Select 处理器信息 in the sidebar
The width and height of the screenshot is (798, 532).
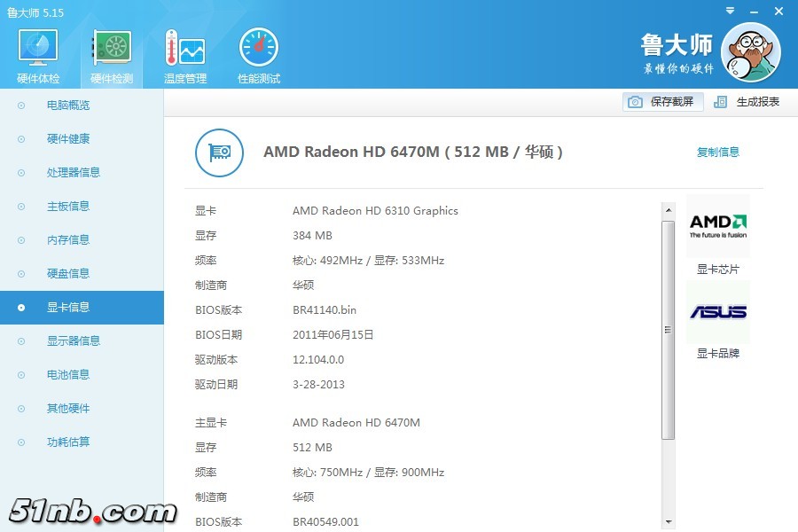(x=73, y=173)
